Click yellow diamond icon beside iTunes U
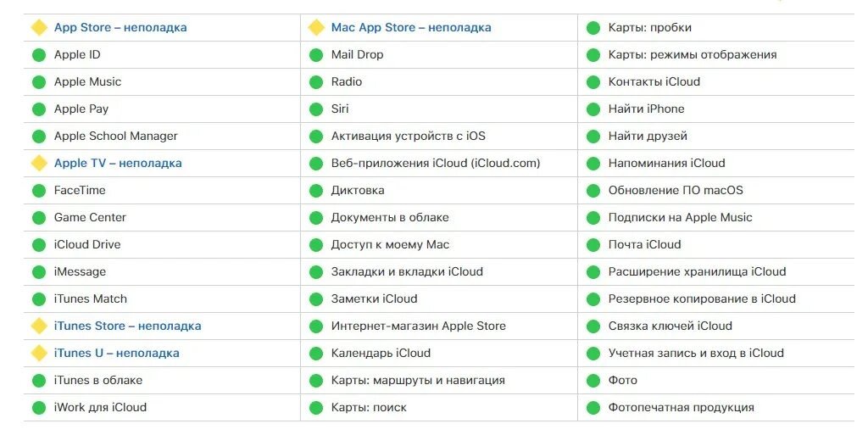 (39, 353)
